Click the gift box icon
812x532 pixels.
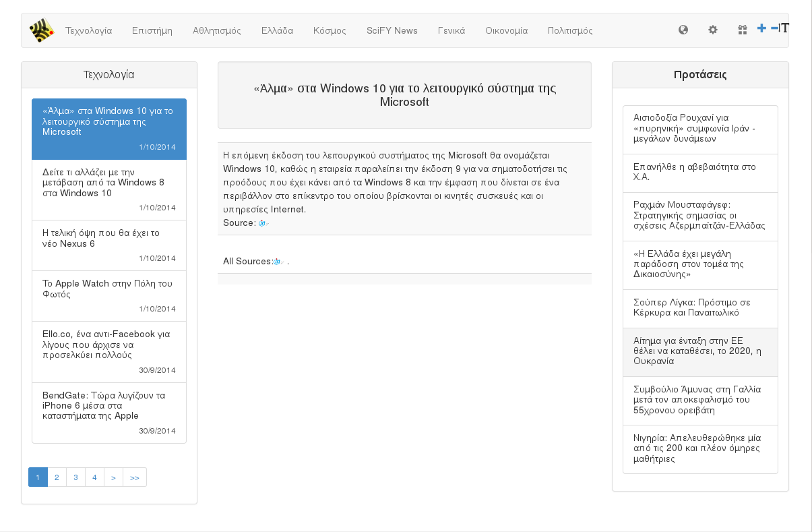click(x=743, y=30)
